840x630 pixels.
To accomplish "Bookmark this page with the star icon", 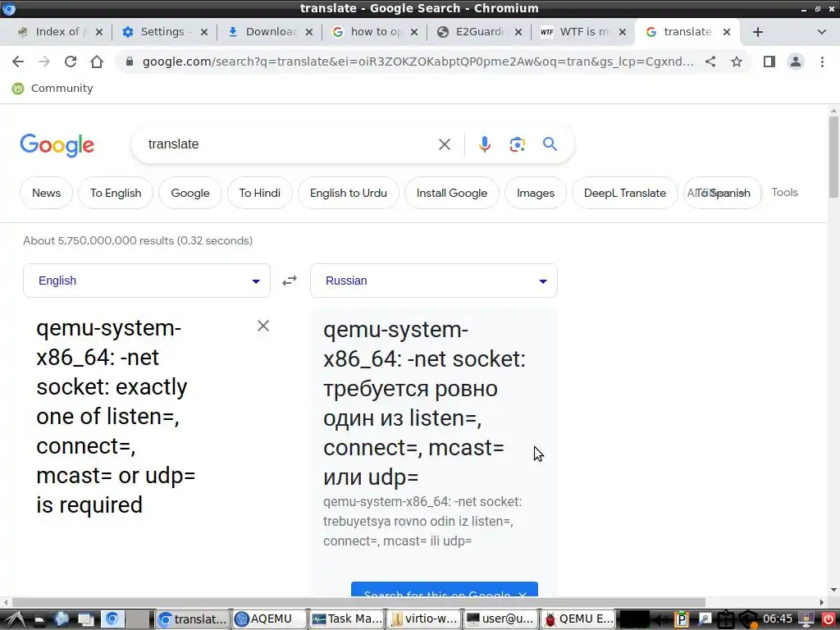I will [x=737, y=62].
